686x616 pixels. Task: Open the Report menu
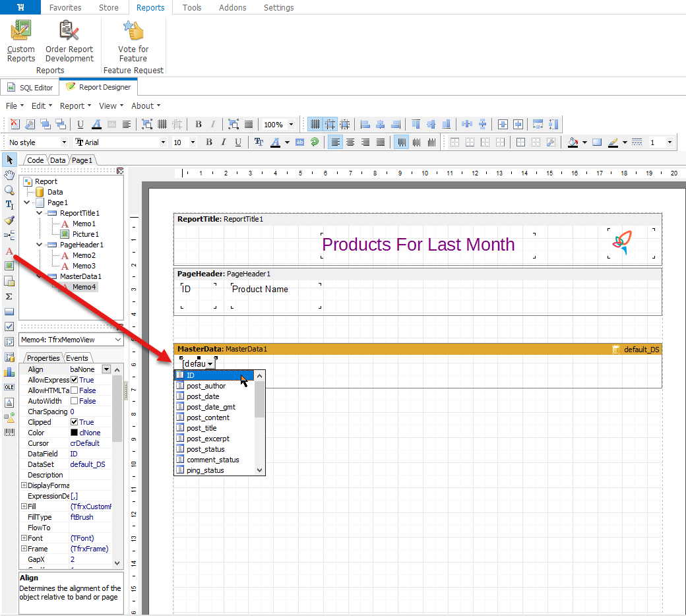[72, 106]
